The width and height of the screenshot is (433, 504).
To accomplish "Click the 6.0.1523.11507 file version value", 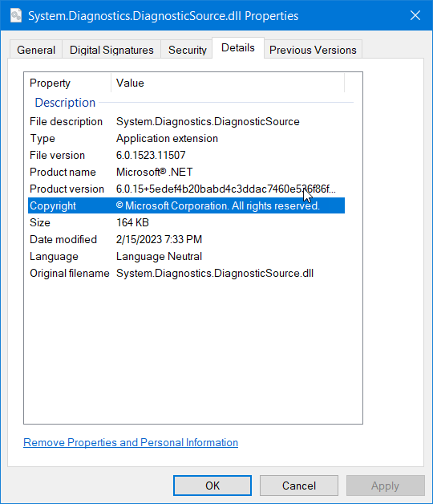I will pos(151,155).
